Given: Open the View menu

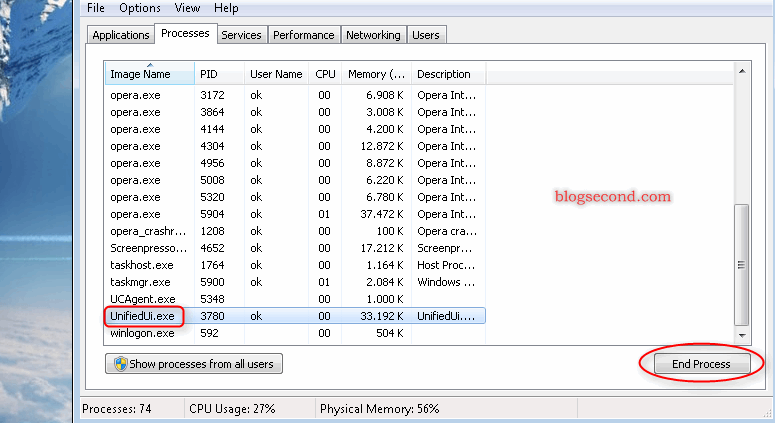Looking at the screenshot, I should click(187, 8).
